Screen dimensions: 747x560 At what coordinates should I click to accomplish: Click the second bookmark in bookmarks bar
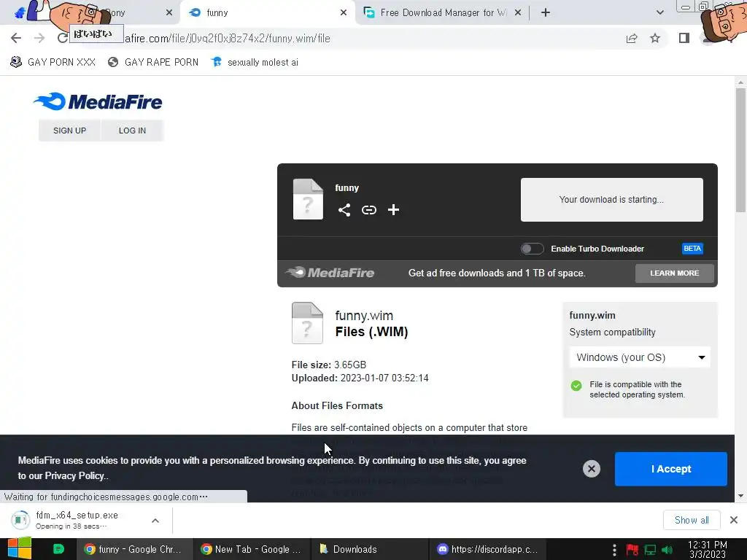pyautogui.click(x=153, y=62)
